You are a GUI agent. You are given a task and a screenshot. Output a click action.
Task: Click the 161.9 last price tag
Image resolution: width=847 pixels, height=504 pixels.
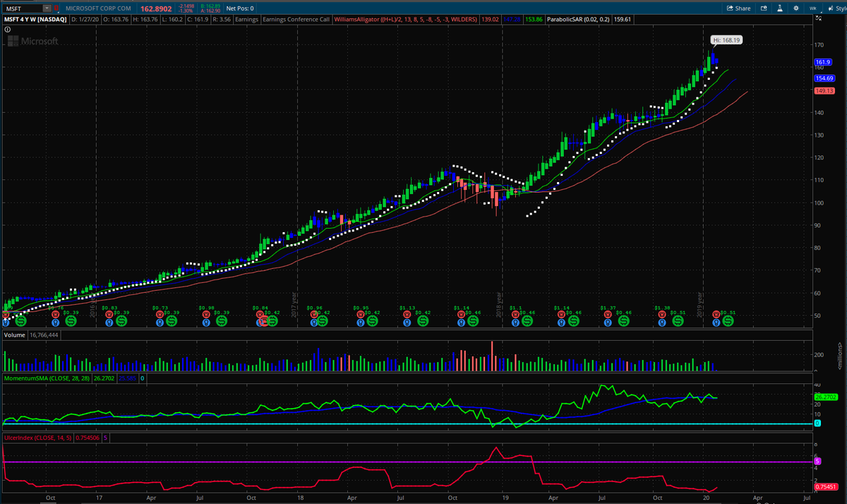[824, 63]
